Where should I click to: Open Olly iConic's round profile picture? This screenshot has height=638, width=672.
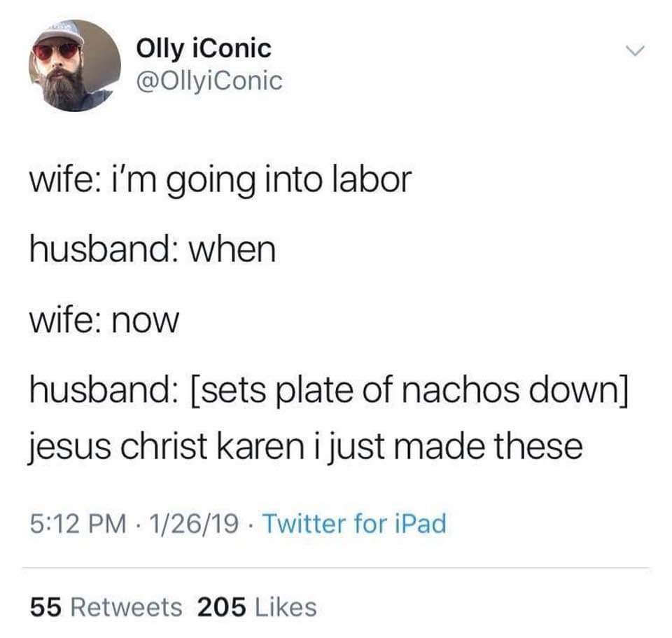(x=75, y=66)
